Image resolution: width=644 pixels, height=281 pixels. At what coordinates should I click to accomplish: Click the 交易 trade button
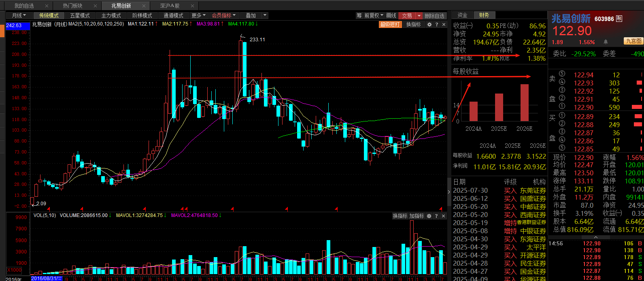[407, 15]
